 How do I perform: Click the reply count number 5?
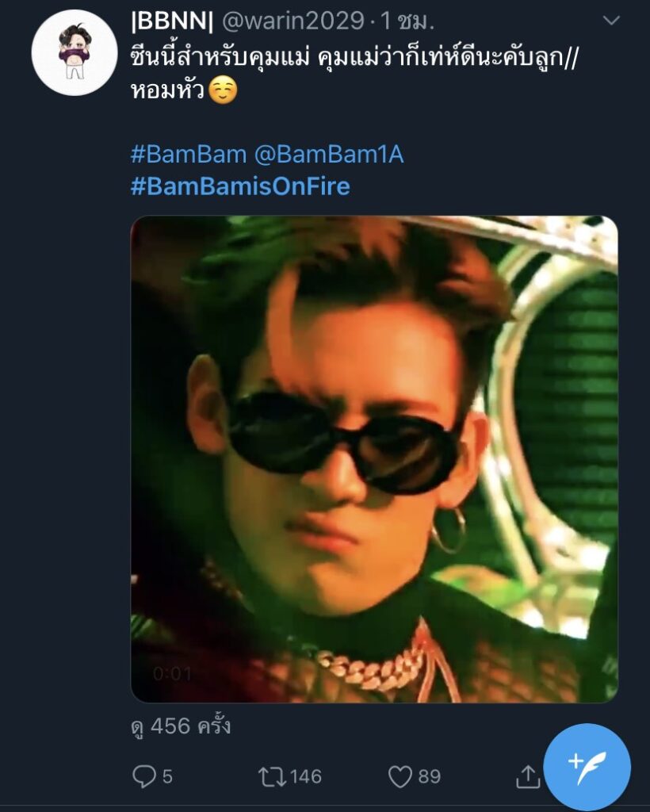tap(166, 776)
